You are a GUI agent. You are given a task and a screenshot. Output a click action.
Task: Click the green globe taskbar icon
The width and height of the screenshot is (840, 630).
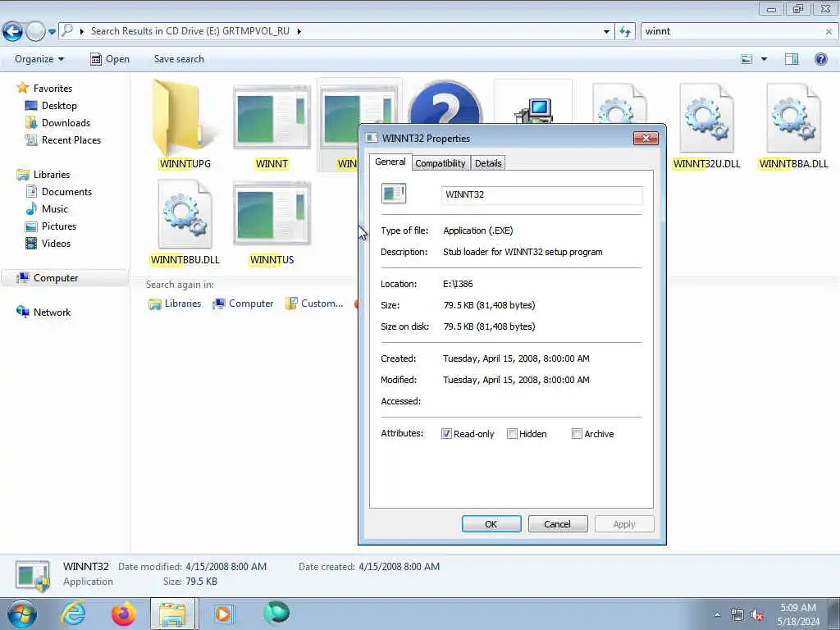click(x=276, y=613)
